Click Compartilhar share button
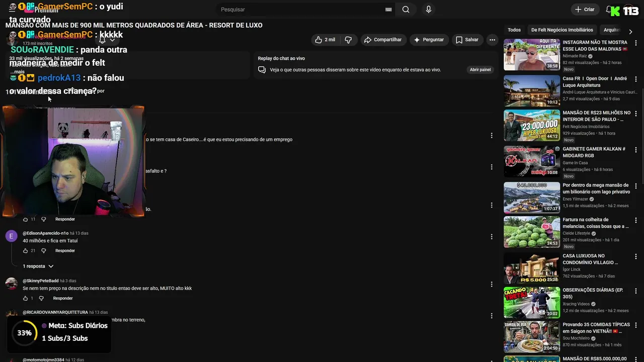 383,40
